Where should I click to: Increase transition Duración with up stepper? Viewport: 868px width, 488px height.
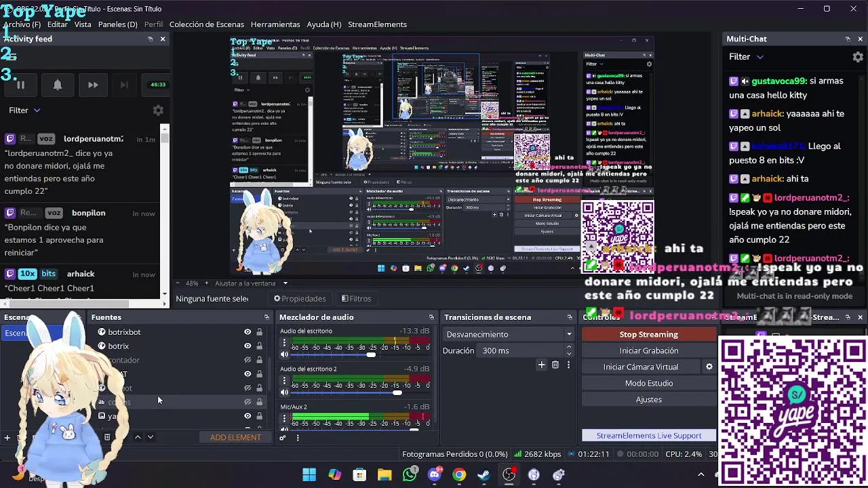coord(569,348)
